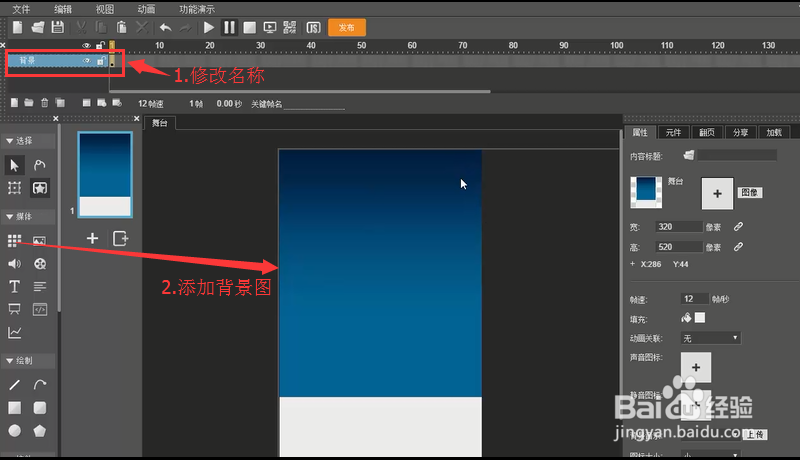
Task: Collapse the 媒体 tool section
Action: (x=10, y=217)
